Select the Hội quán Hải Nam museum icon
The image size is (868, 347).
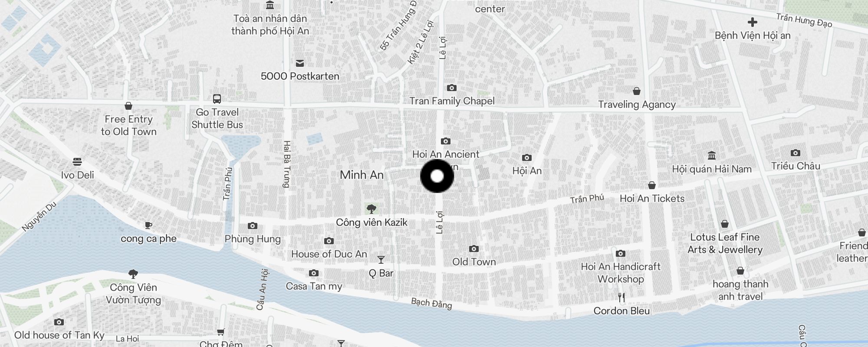coord(712,156)
